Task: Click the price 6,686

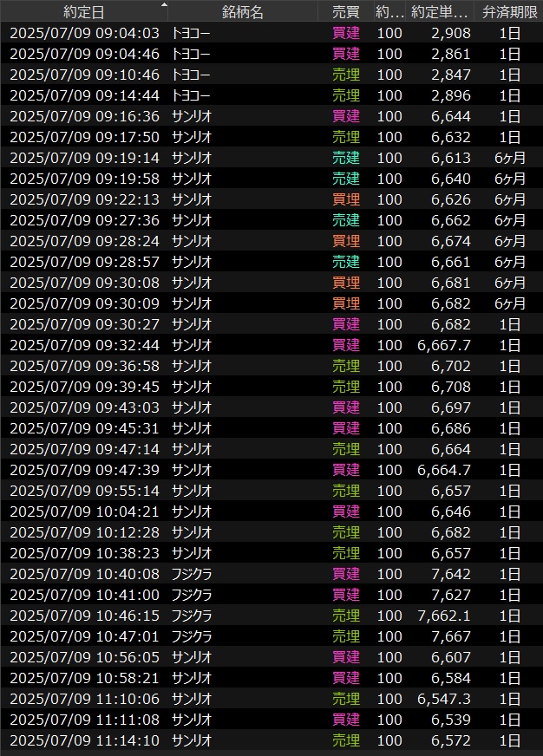Action: [451, 428]
